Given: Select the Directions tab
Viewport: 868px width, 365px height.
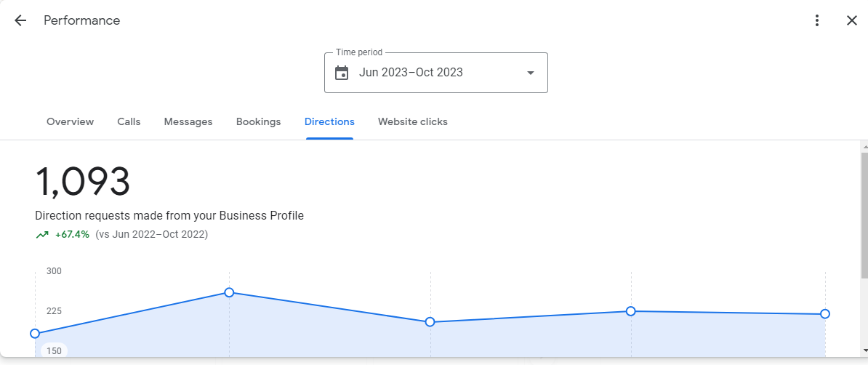Looking at the screenshot, I should coord(329,122).
